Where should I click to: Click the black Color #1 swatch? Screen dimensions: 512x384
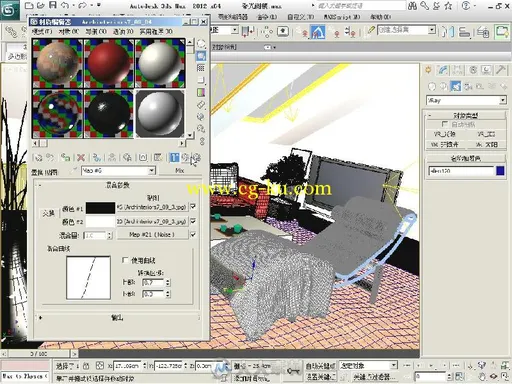coord(100,208)
